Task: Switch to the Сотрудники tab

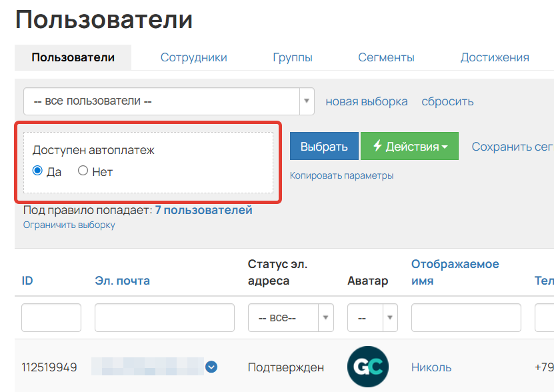Action: click(193, 57)
